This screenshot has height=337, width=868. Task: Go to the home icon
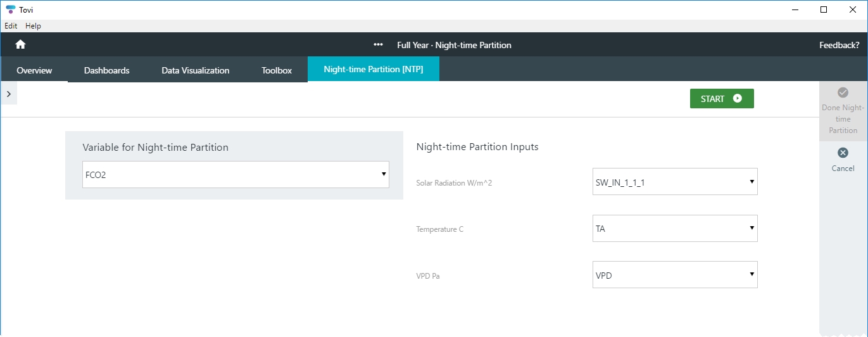20,44
